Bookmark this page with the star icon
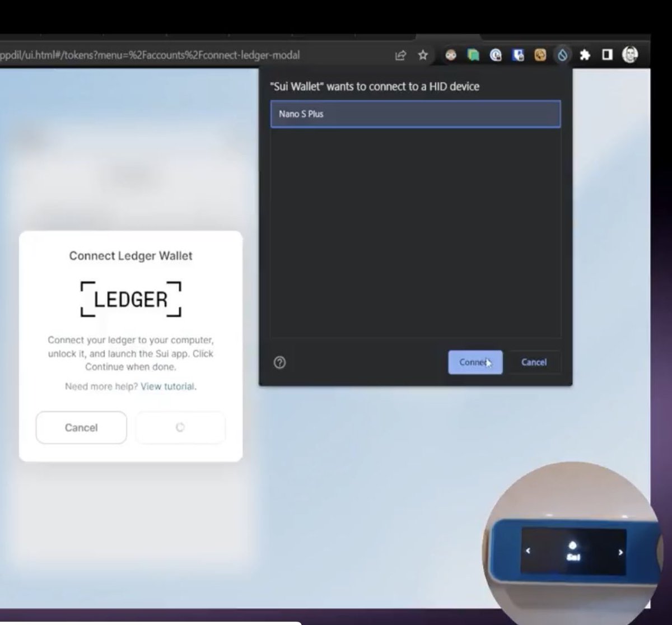The height and width of the screenshot is (625, 672). point(423,55)
